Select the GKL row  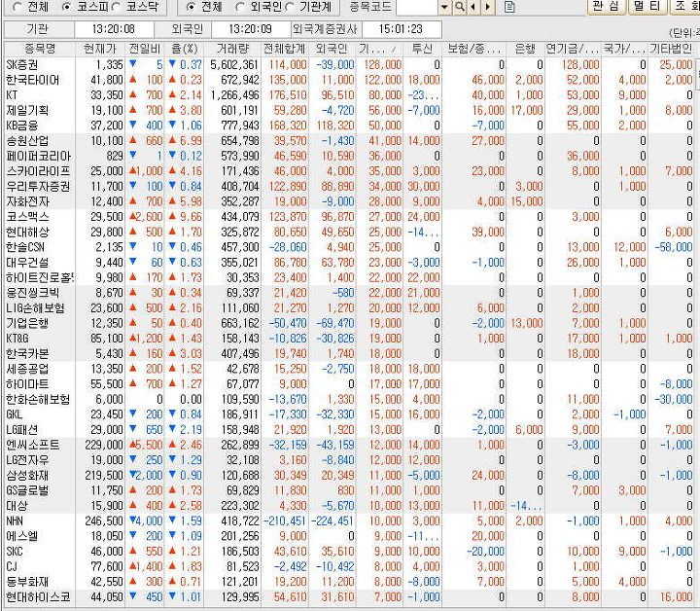coord(349,414)
